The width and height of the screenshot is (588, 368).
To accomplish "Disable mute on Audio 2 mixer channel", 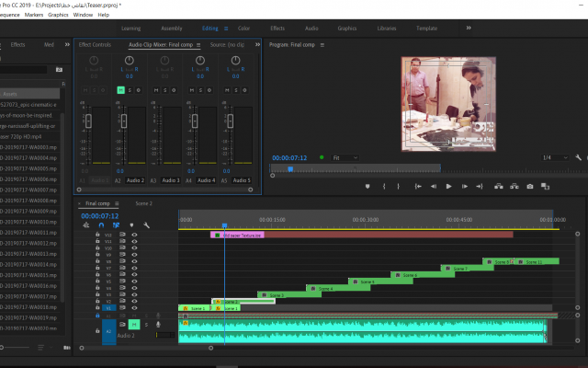I will coord(120,90).
